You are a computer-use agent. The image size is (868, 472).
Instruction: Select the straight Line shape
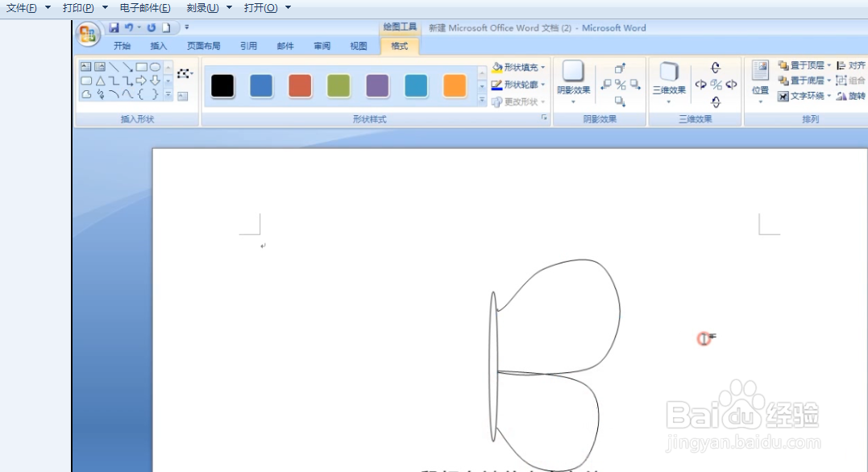click(x=114, y=67)
